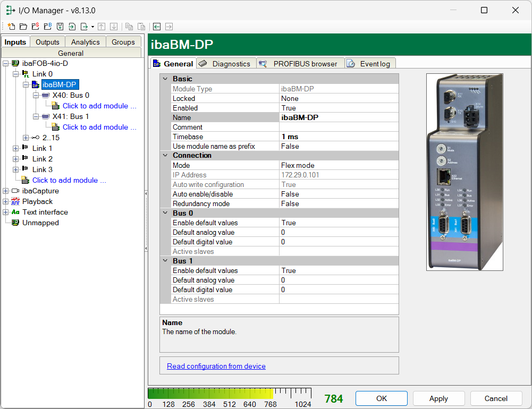This screenshot has height=409, width=532.
Task: Collapse the ibaFOB-4io-D tree node
Action: [5, 63]
